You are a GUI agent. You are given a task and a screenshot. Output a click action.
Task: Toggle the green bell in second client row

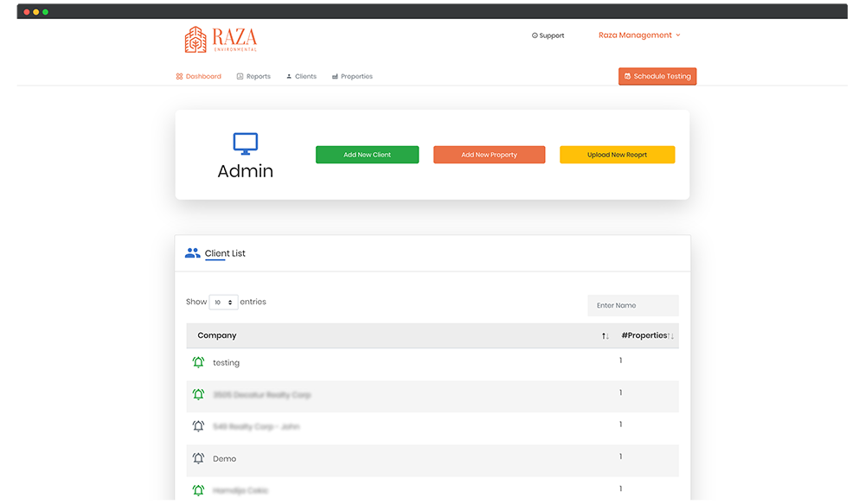click(198, 394)
